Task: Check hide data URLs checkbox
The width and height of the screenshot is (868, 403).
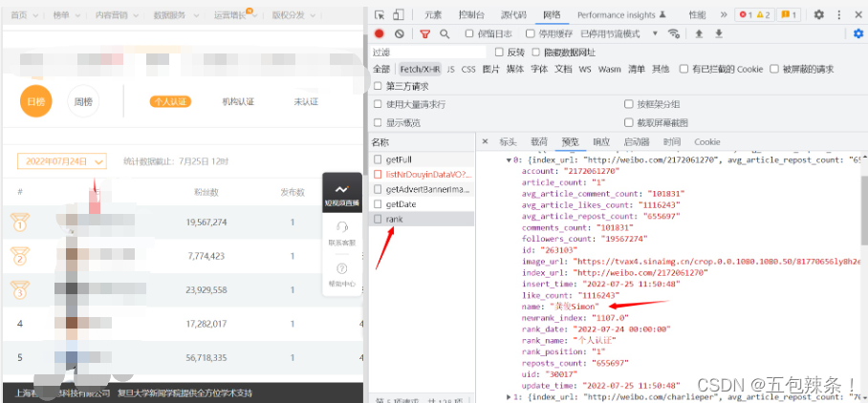Action: click(x=535, y=52)
